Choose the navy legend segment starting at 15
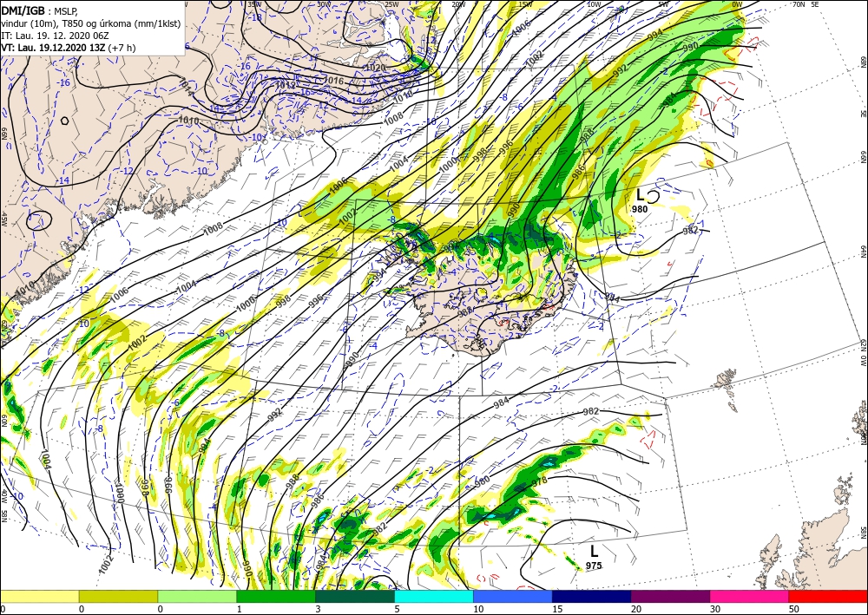Image resolution: width=868 pixels, height=615 pixels. coord(592,597)
